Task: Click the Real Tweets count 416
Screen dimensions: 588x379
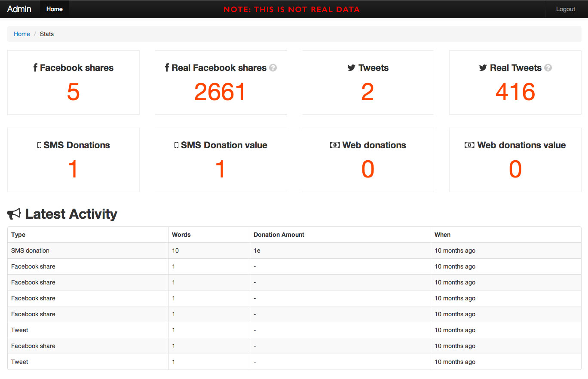Action: [x=515, y=92]
